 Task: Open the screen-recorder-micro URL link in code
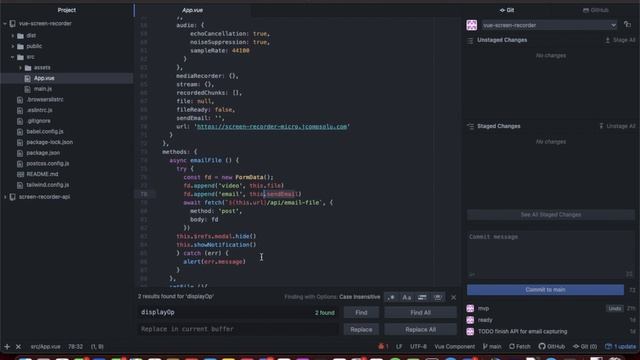coord(272,127)
